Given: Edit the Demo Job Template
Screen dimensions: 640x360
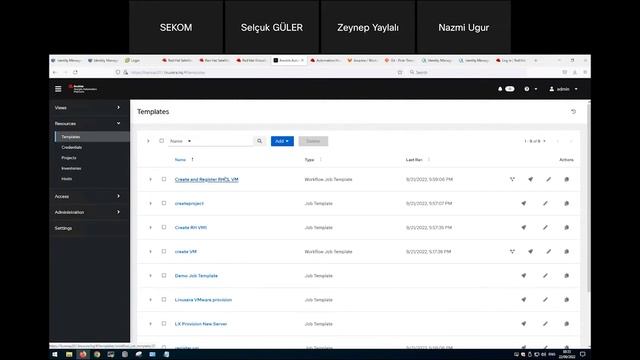Looking at the screenshot, I should 545,276.
